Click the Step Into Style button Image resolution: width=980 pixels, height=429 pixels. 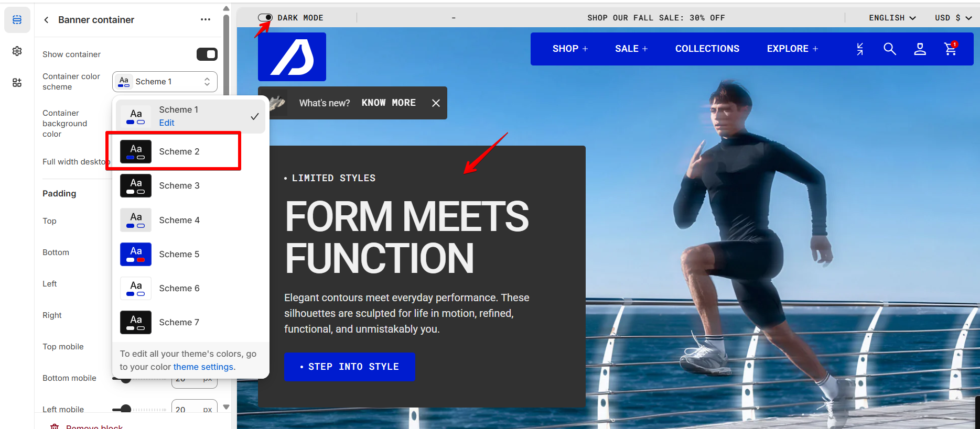click(350, 367)
